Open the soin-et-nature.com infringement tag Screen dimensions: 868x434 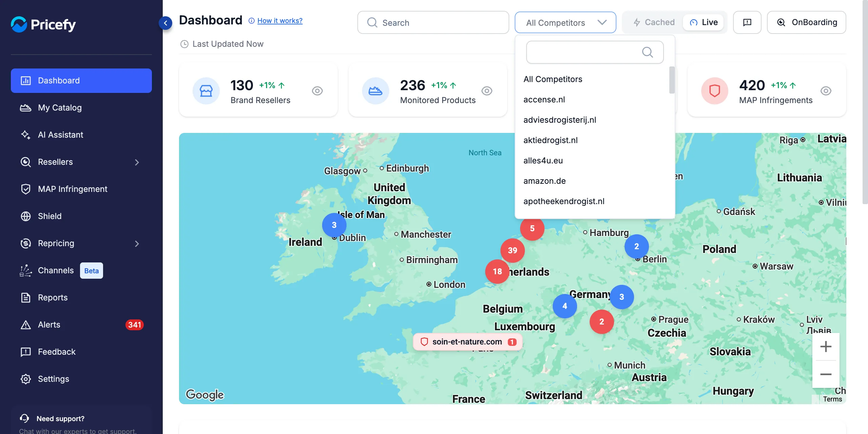(468, 342)
